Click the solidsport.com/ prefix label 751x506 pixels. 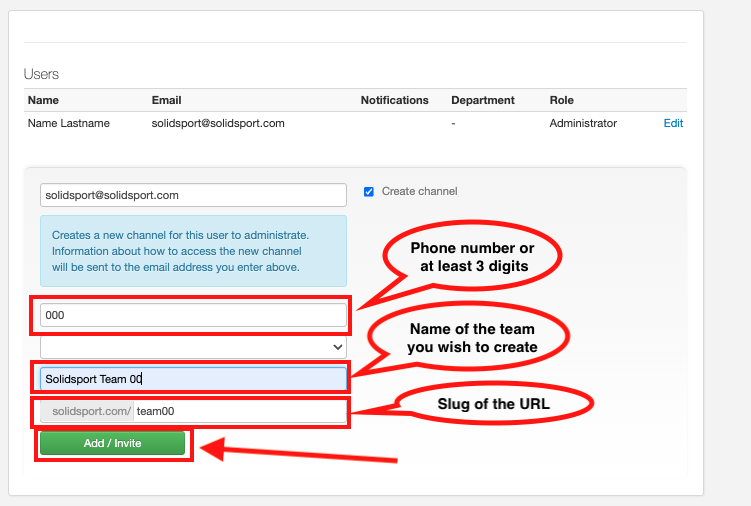[x=91, y=411]
